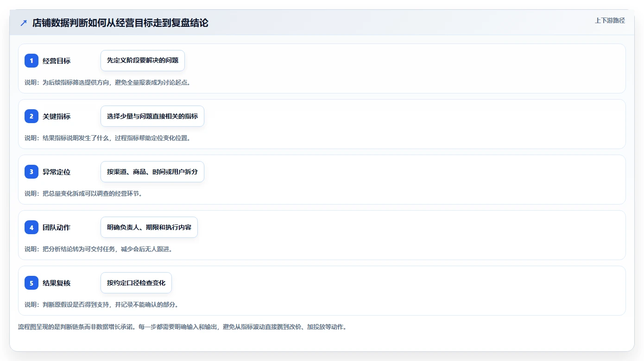Click the 异常定位 step label
Image resolution: width=644 pixels, height=361 pixels.
[57, 172]
